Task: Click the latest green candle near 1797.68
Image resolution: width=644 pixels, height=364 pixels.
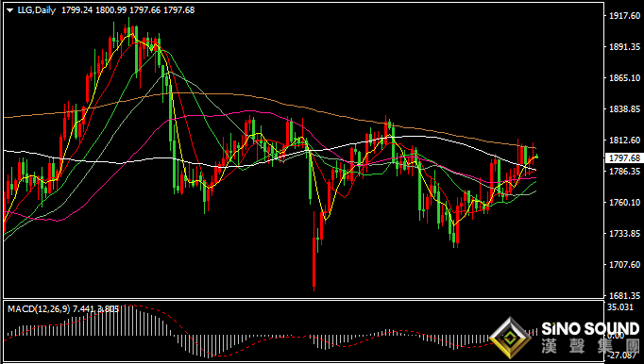Action: (536, 157)
